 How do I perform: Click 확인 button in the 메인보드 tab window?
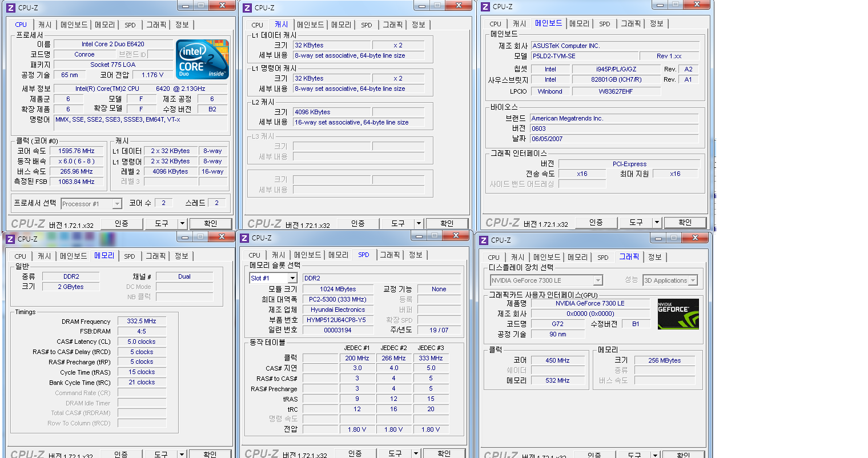click(x=685, y=222)
